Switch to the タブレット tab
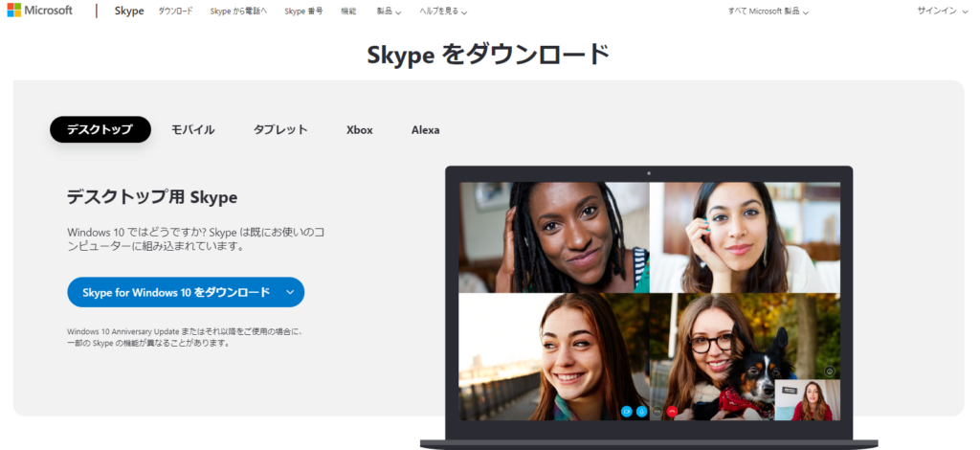This screenshot has width=980, height=450. click(280, 130)
